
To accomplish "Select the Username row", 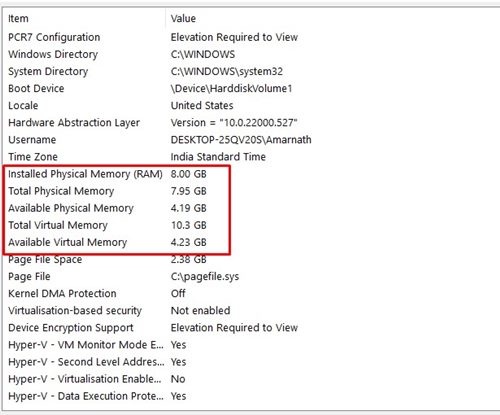I will [251, 140].
